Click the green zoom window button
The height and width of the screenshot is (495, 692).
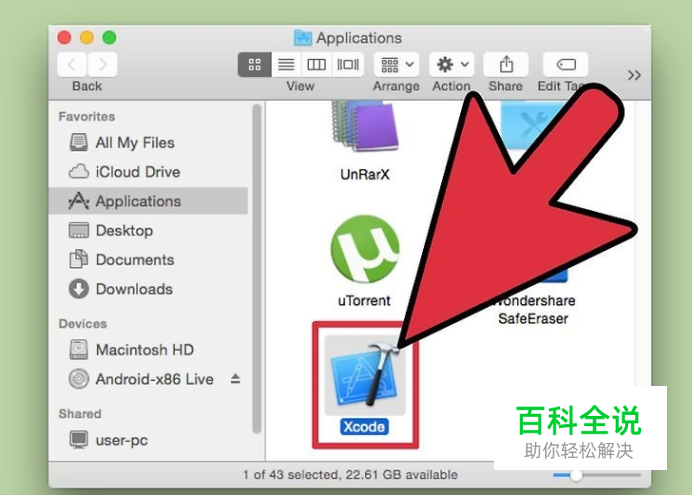[109, 38]
